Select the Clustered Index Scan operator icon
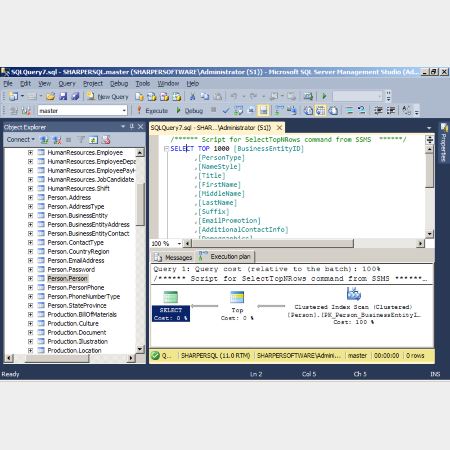Viewport: 450px width, 450px height. (x=353, y=294)
